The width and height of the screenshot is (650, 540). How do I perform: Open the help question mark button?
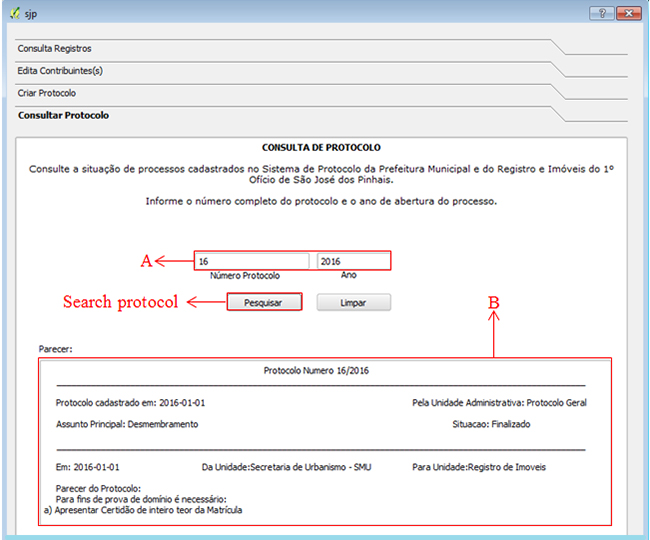pos(600,12)
